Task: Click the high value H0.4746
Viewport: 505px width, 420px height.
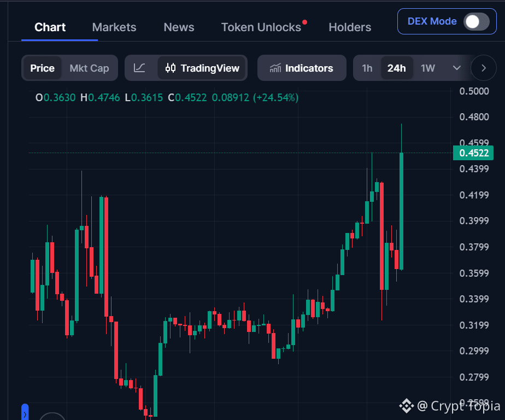Action: (x=100, y=98)
